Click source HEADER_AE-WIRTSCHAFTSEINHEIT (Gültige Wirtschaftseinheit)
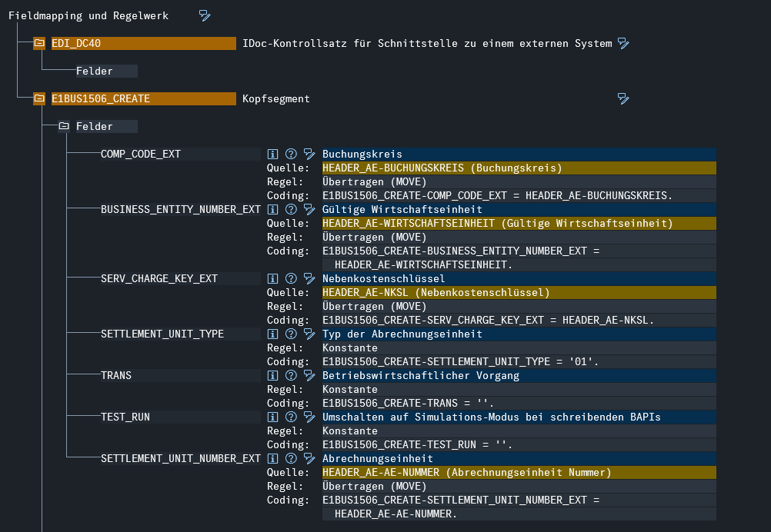 pos(519,224)
